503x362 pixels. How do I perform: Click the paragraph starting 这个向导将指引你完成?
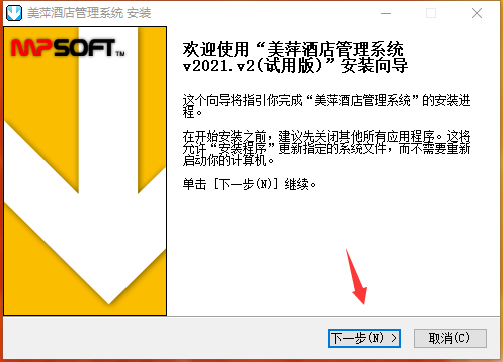(326, 106)
